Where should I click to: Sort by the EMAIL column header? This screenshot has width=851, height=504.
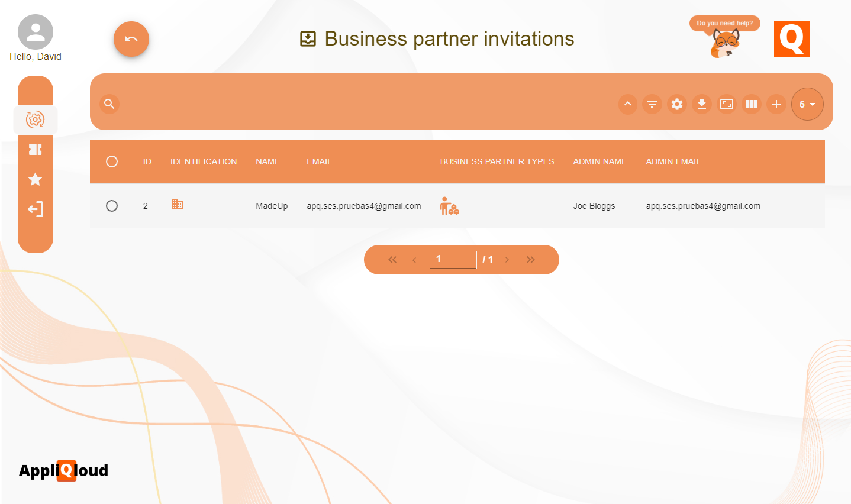coord(319,161)
